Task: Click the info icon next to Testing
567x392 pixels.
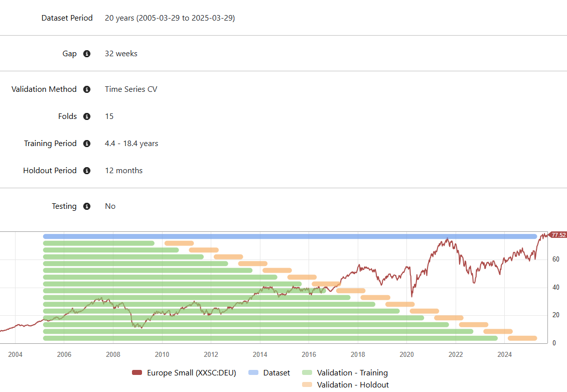Action: click(x=87, y=206)
